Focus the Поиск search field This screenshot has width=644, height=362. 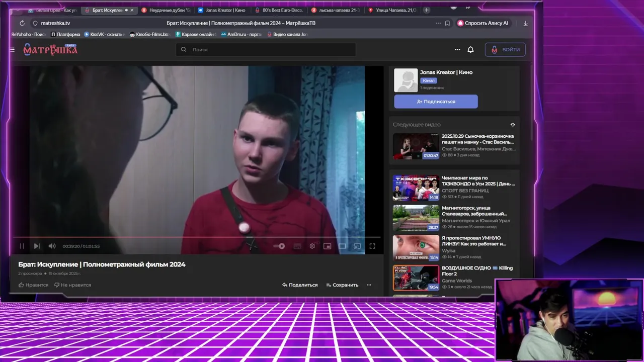(x=266, y=49)
